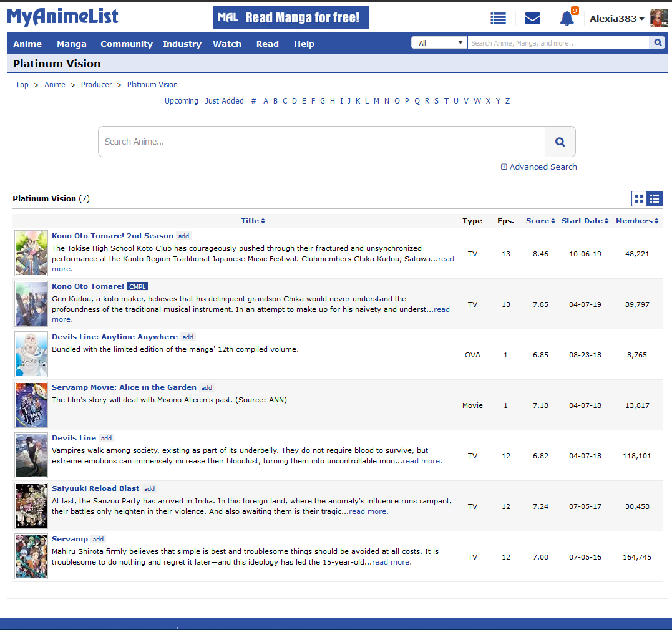This screenshot has height=630, width=672.
Task: Focus the top Search Anime, Manga field
Action: pos(558,42)
